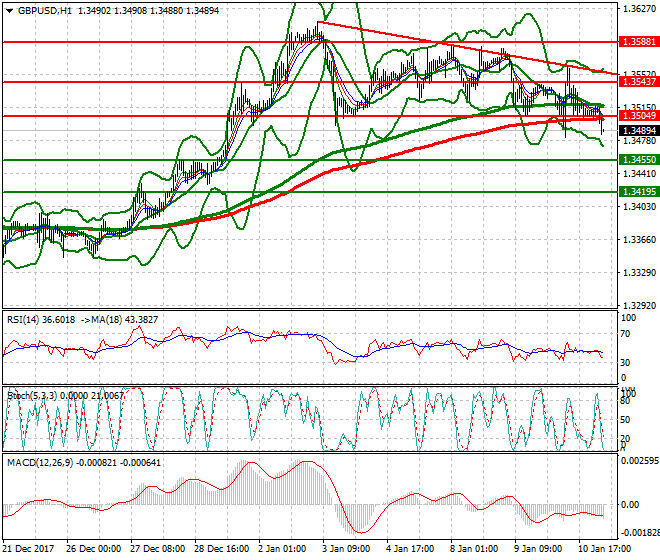Click the 28 Dec 16:00 time axis label
Image resolution: width=660 pixels, height=560 pixels.
point(221,549)
